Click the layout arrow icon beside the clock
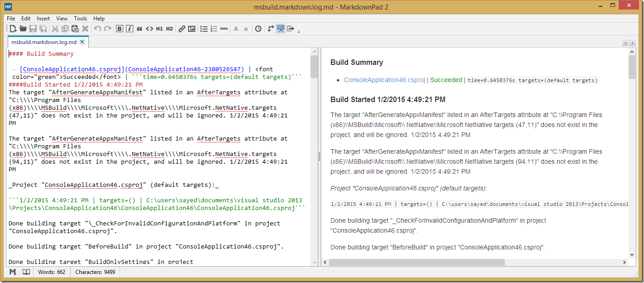The image size is (644, 283). 271,29
